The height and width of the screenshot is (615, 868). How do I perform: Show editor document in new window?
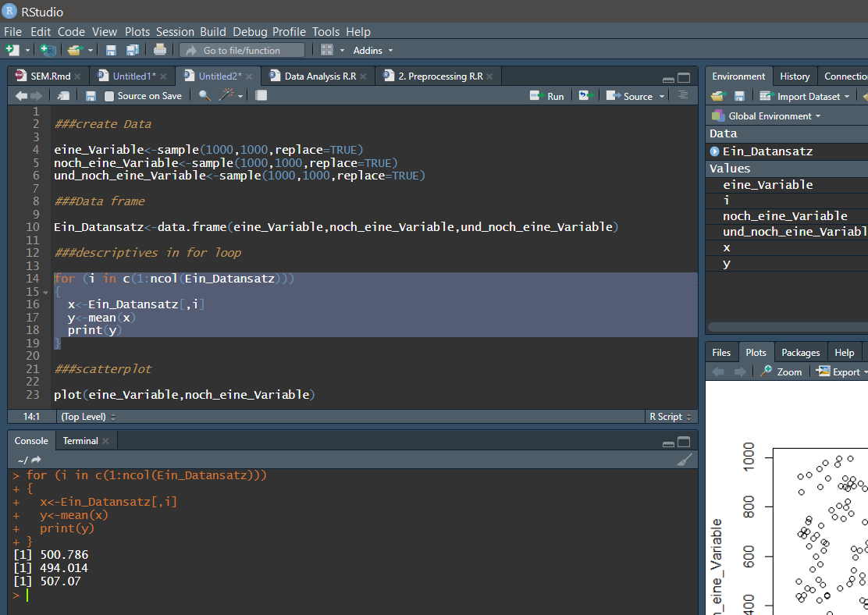point(63,96)
